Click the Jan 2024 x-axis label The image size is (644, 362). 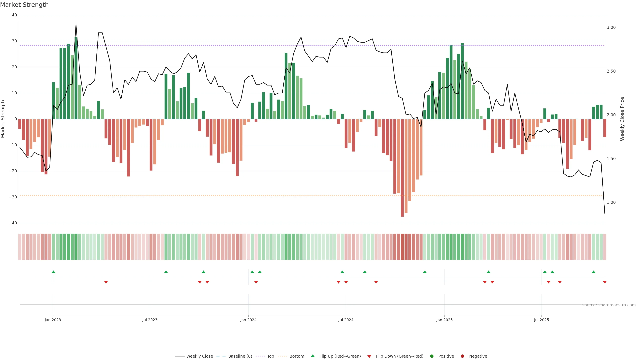[248, 320]
